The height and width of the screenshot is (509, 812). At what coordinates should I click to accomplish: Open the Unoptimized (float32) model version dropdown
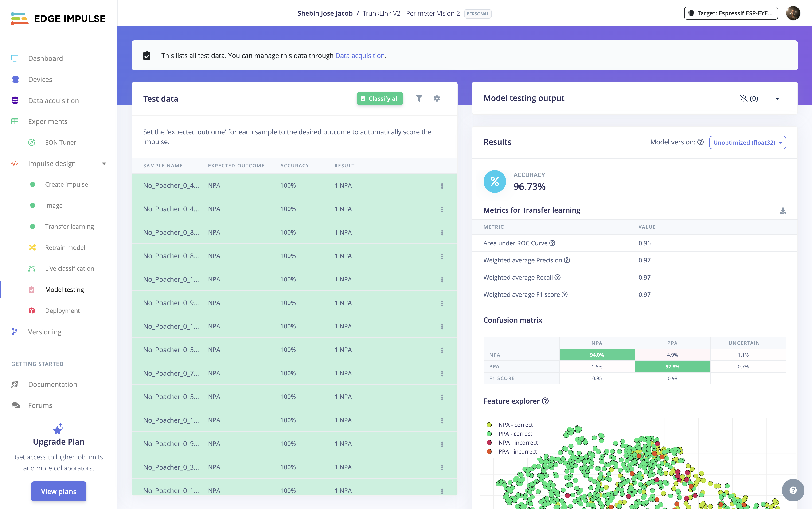click(747, 143)
